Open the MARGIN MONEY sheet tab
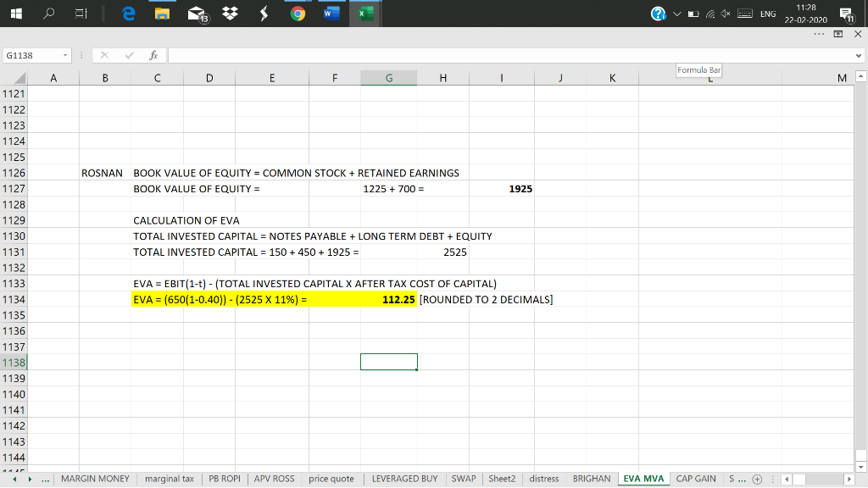 (x=95, y=479)
